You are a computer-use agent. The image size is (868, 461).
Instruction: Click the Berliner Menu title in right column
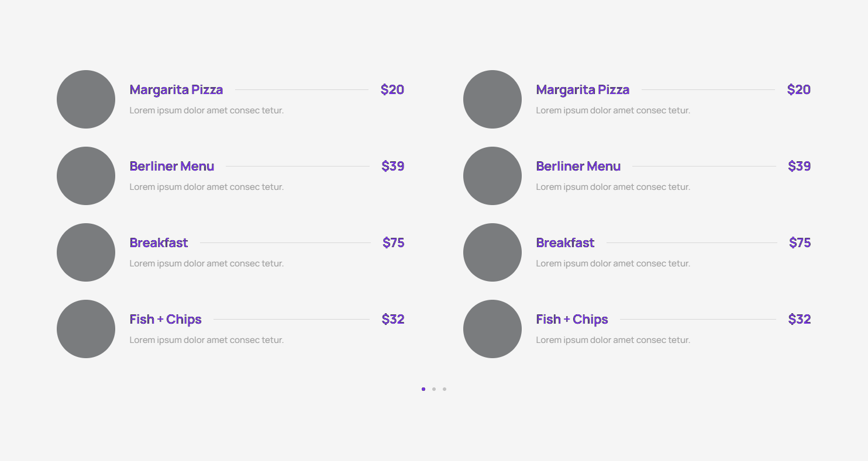tap(578, 167)
